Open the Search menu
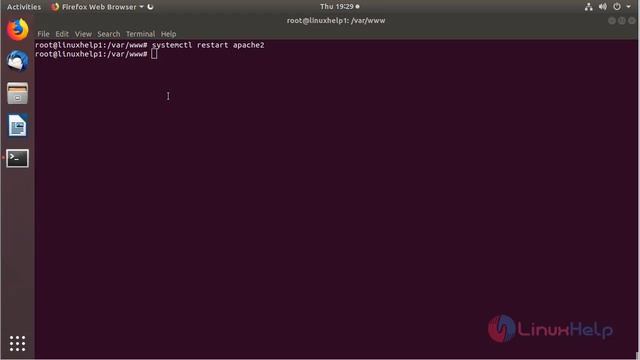Image resolution: width=640 pixels, height=360 pixels. point(109,34)
